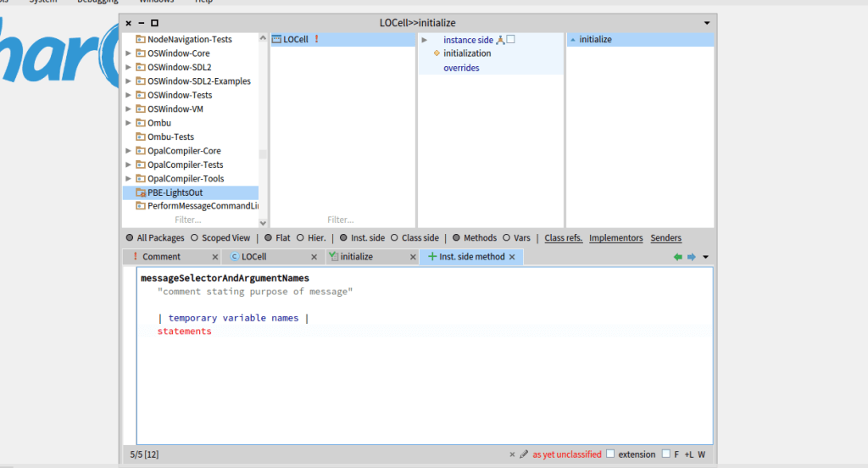868x468 pixels.
Task: Click in the package Filter field
Action: coord(188,220)
